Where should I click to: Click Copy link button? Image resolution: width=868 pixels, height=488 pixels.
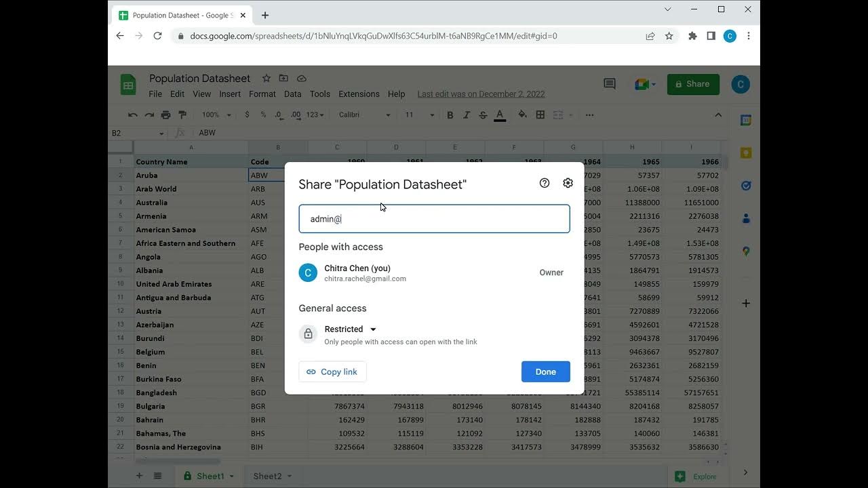click(332, 371)
